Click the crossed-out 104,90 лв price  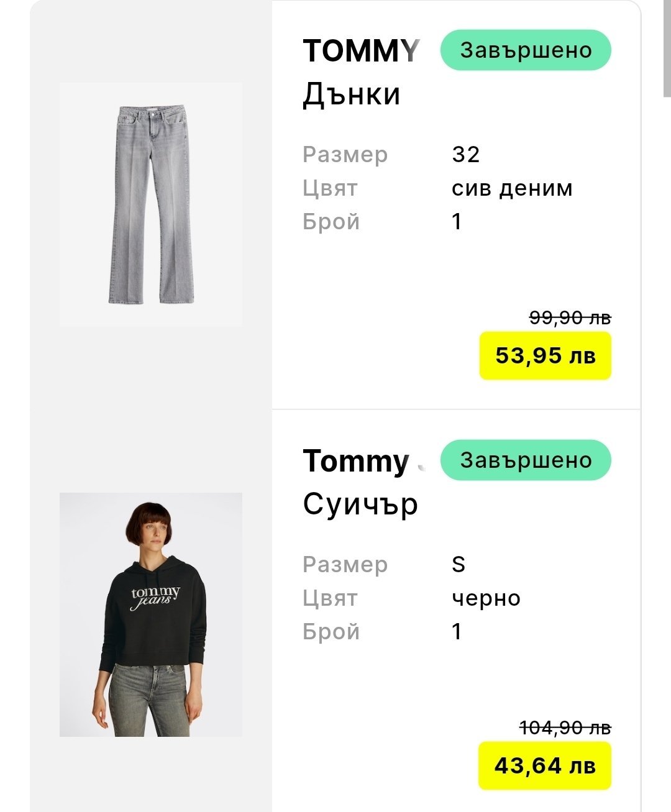click(x=565, y=727)
